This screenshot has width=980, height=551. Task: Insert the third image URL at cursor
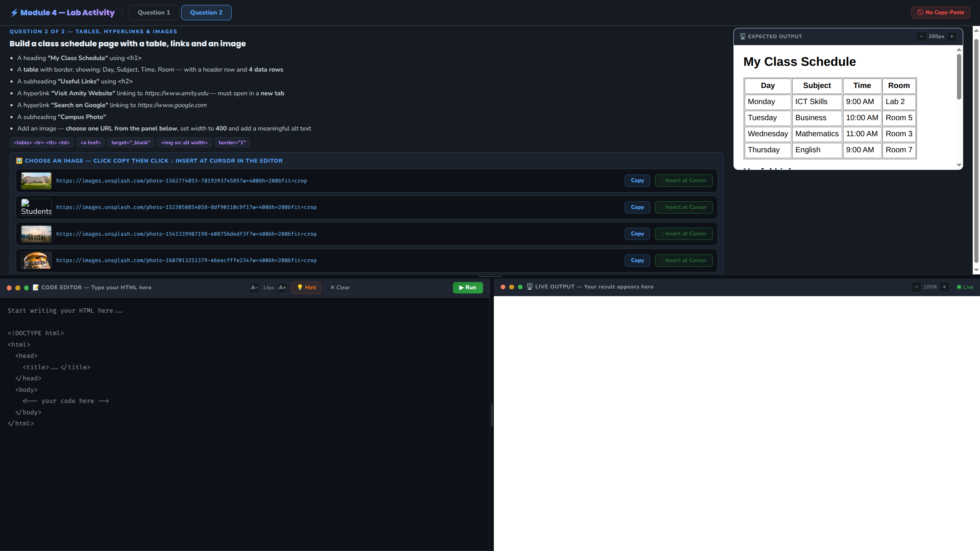click(684, 234)
